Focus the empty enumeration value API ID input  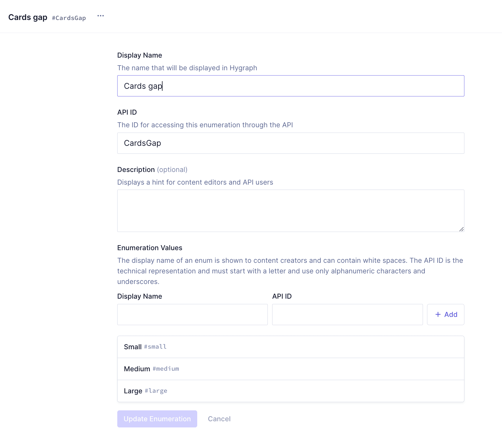[x=347, y=315]
